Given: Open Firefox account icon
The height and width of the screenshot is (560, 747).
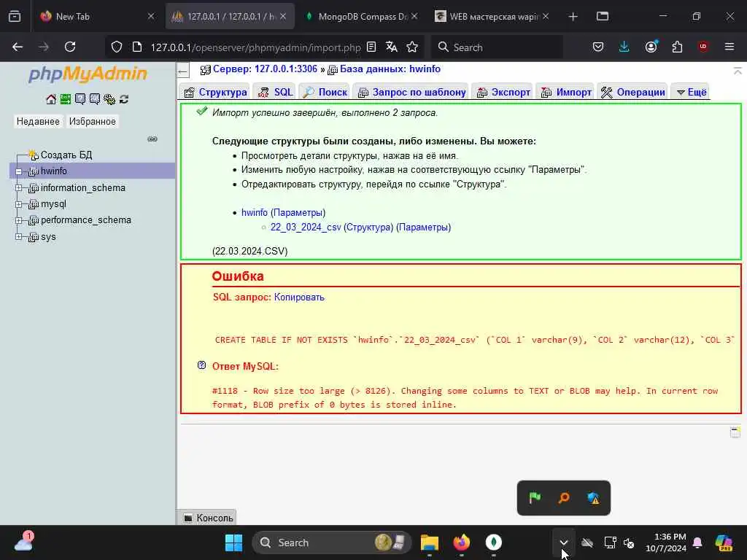Looking at the screenshot, I should pyautogui.click(x=651, y=47).
